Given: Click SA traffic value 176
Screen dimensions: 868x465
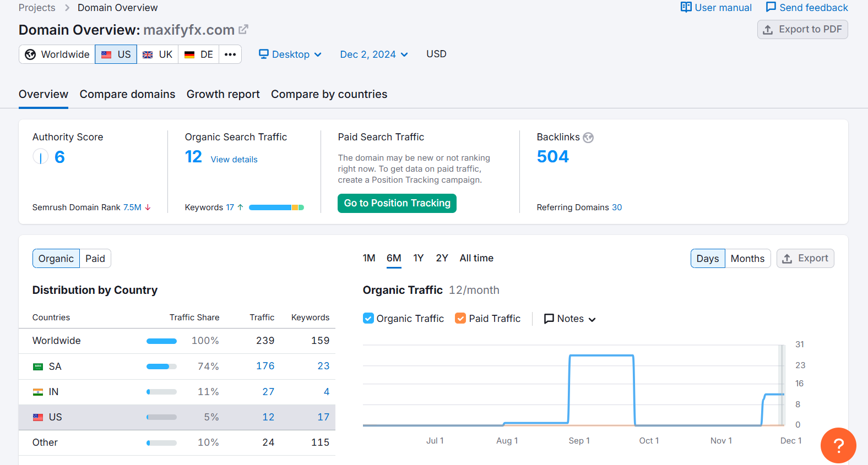Looking at the screenshot, I should (265, 366).
